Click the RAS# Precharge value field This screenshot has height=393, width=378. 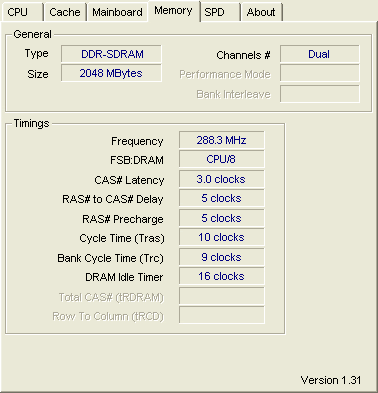[x=222, y=218]
